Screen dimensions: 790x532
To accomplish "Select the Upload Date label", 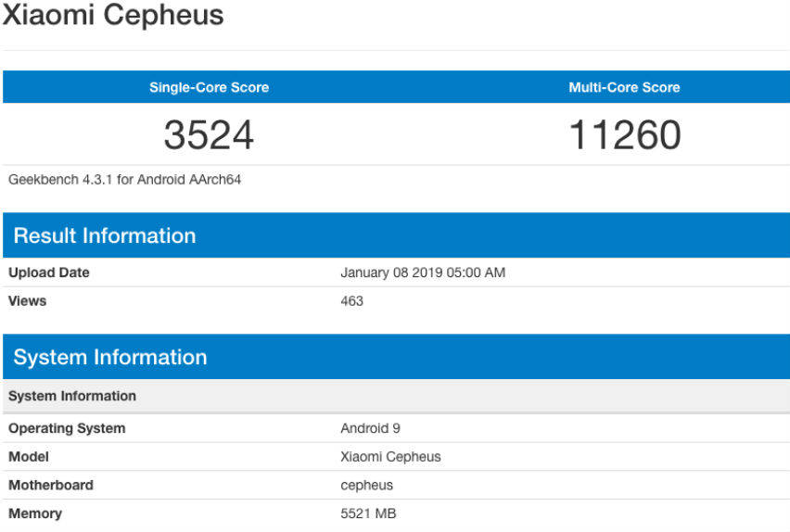I will coord(49,272).
